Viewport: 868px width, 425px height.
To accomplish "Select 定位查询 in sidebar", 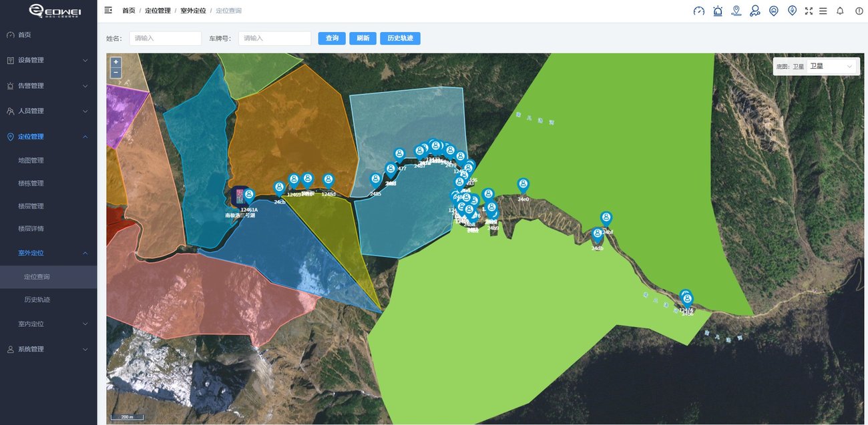I will coord(48,277).
